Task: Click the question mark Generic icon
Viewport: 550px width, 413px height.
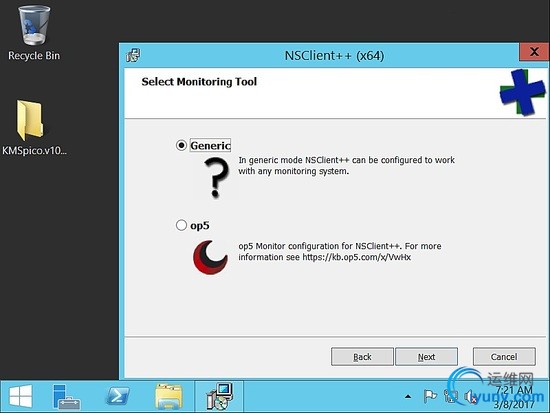Action: coord(216,177)
